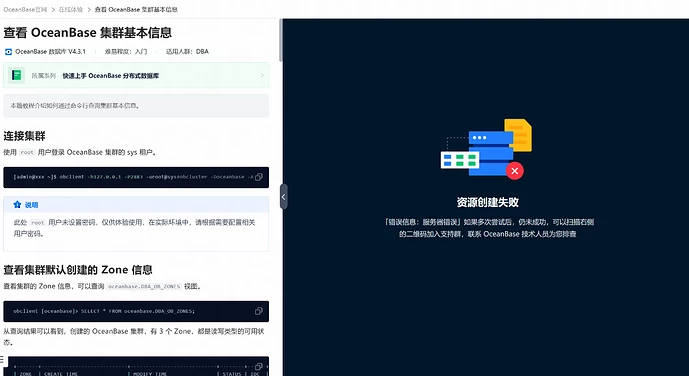Collapse the tutorial panel with the arrow handle
The height and width of the screenshot is (376, 689).
(x=283, y=196)
